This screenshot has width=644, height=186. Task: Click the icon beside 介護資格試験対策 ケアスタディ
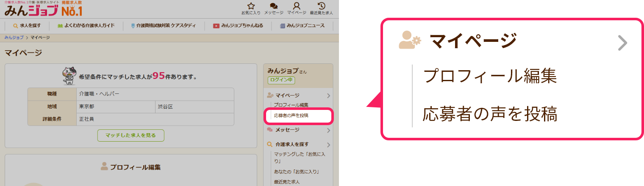(x=133, y=26)
